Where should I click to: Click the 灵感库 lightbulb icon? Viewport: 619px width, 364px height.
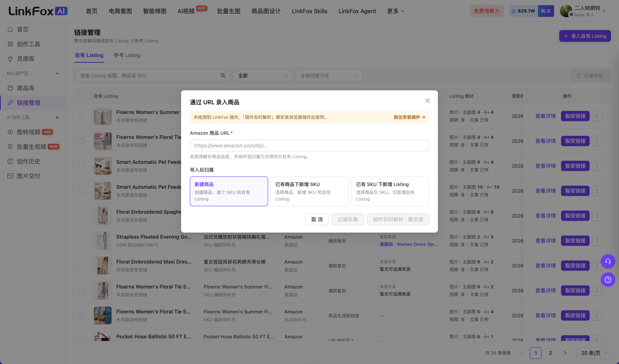click(x=10, y=59)
